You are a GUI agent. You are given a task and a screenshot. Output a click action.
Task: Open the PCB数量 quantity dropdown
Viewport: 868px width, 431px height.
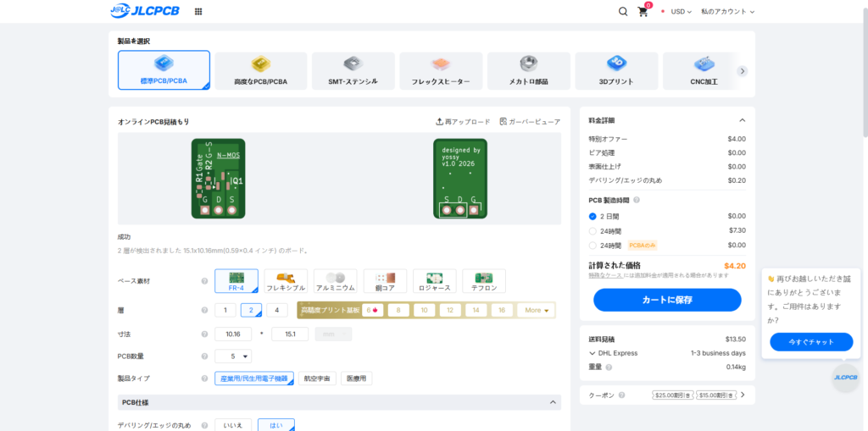click(233, 356)
